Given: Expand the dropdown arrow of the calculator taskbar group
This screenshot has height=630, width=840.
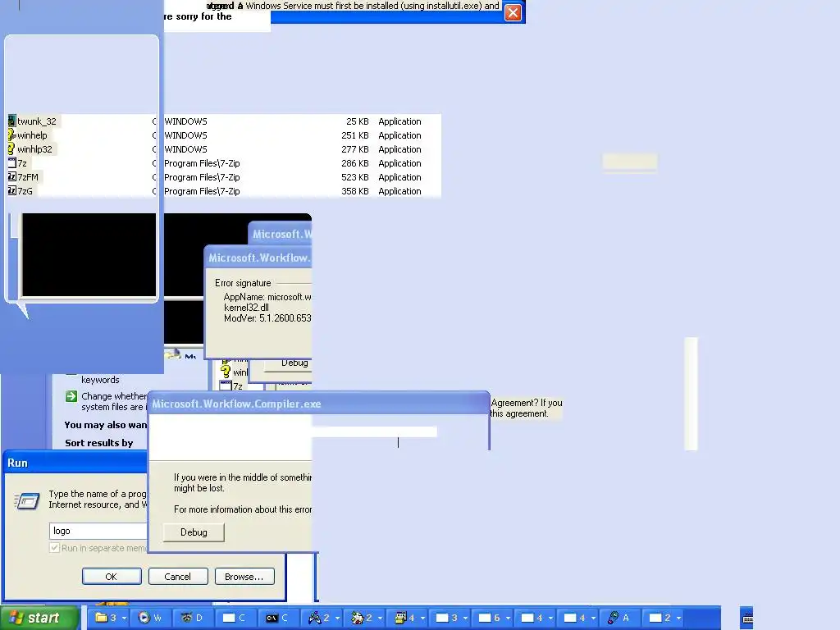Looking at the screenshot, I should tap(422, 619).
